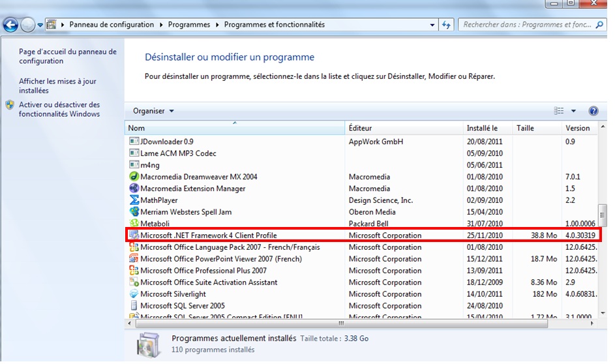Select the m4ng program icon
This screenshot has width=615, height=364.
tap(134, 165)
